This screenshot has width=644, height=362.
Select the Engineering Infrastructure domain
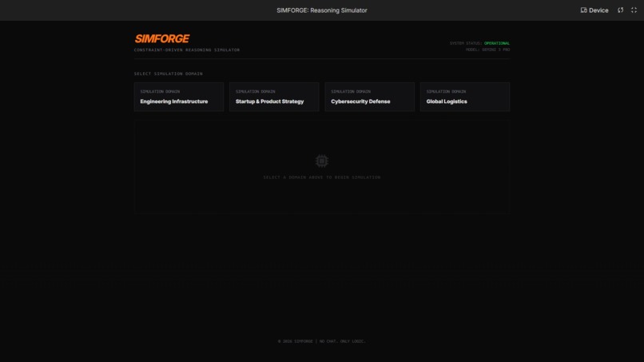pyautogui.click(x=179, y=97)
